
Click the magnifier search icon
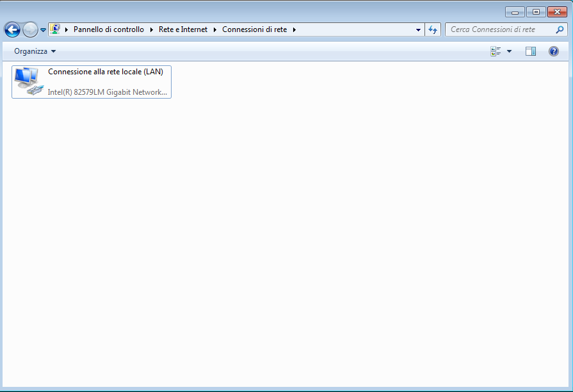pyautogui.click(x=560, y=29)
